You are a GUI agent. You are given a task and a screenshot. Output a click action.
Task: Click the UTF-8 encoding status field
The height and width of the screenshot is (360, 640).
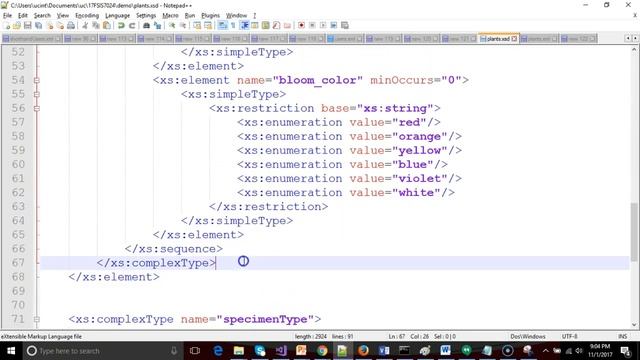569,336
